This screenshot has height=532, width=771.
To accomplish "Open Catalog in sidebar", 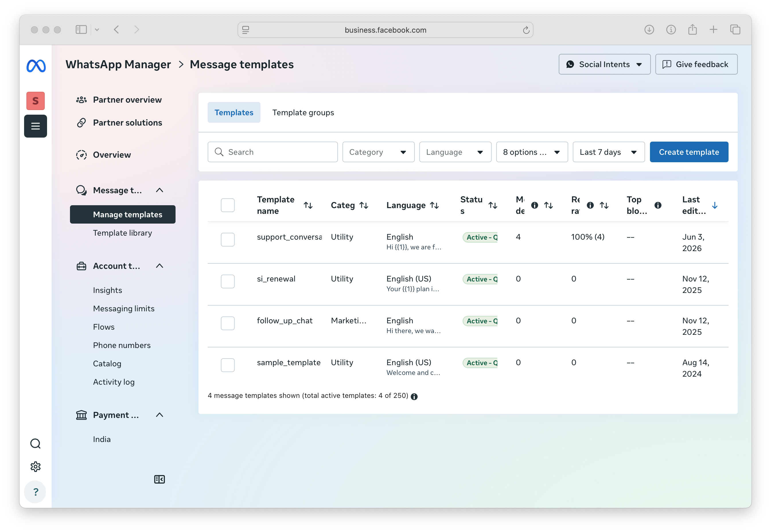I will (107, 363).
